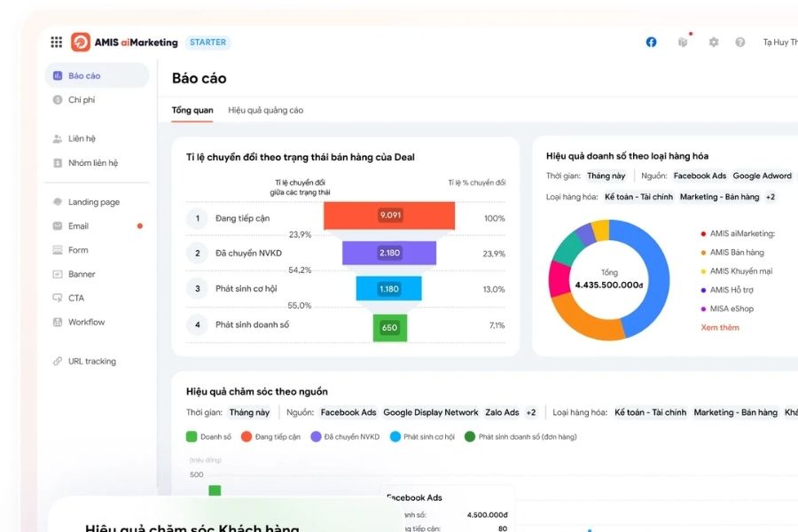
Task: Toggle the Đã chuyển NVKD legend series
Action: 345,437
